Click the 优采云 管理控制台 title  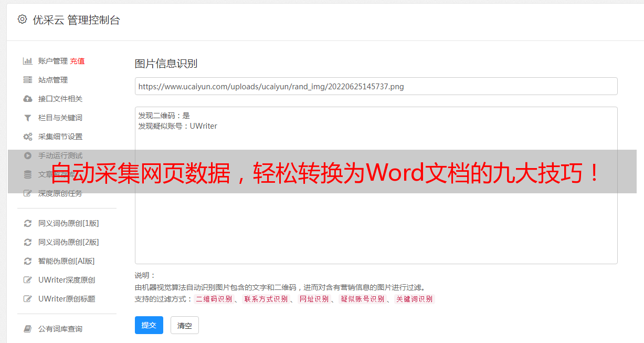[76, 20]
